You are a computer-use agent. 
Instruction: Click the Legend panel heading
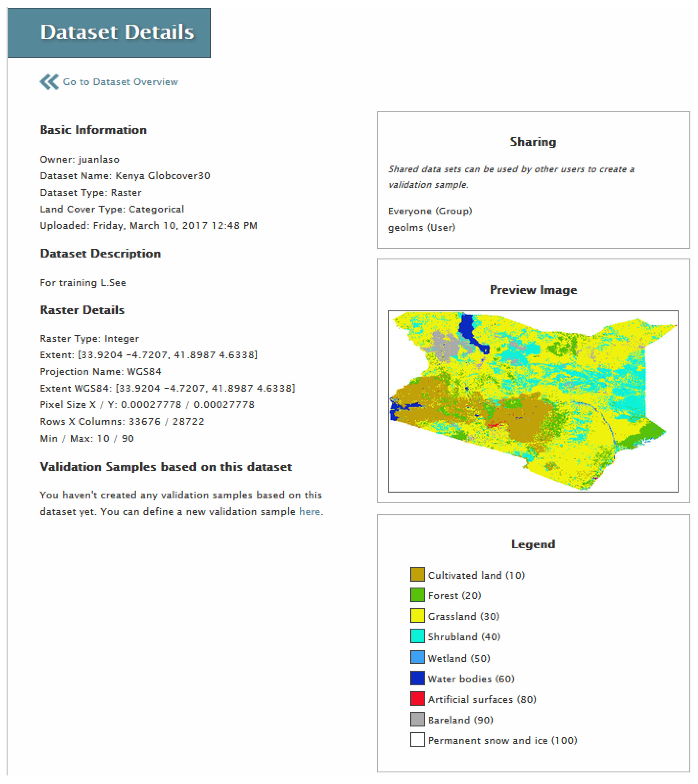point(533,544)
